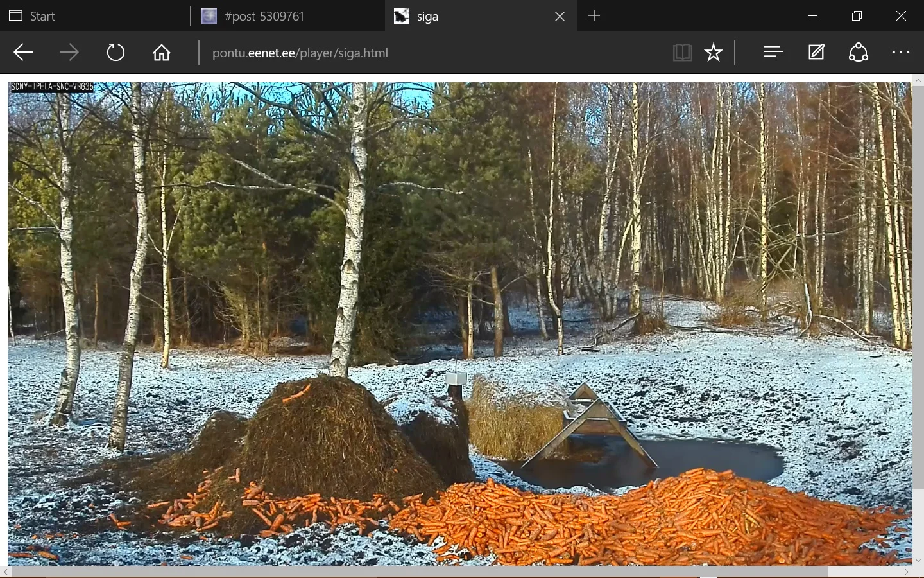
Task: Add this page to favorites
Action: tap(714, 53)
